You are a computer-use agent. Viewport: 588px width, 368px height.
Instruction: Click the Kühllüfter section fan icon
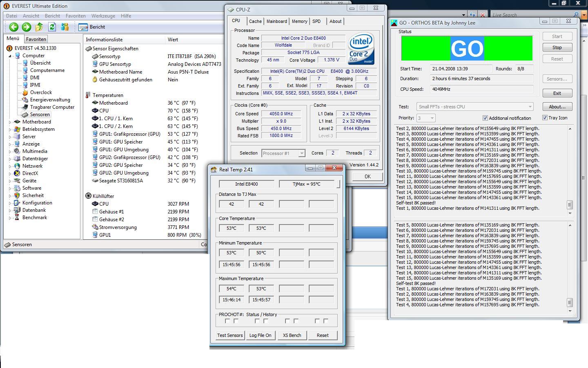pos(88,196)
